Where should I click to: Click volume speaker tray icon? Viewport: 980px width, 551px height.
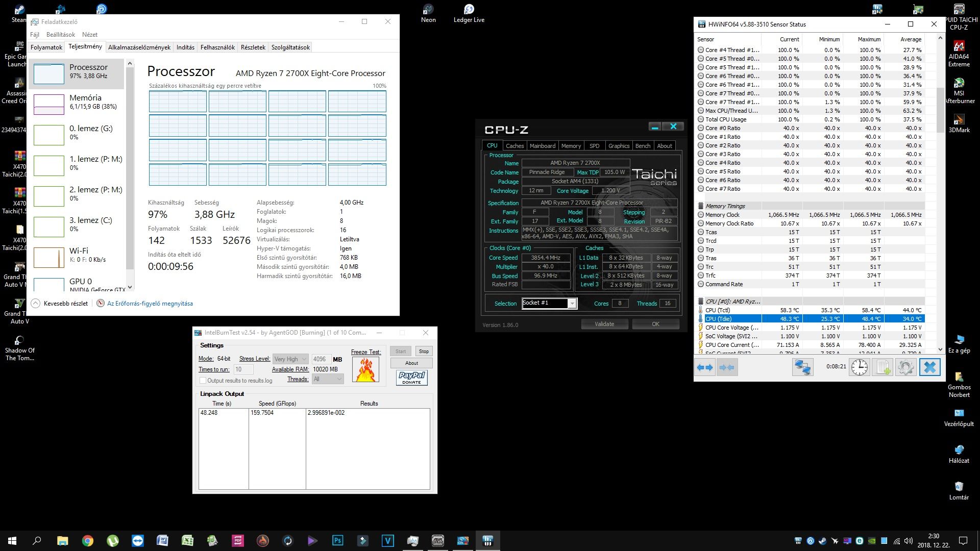[x=909, y=541]
